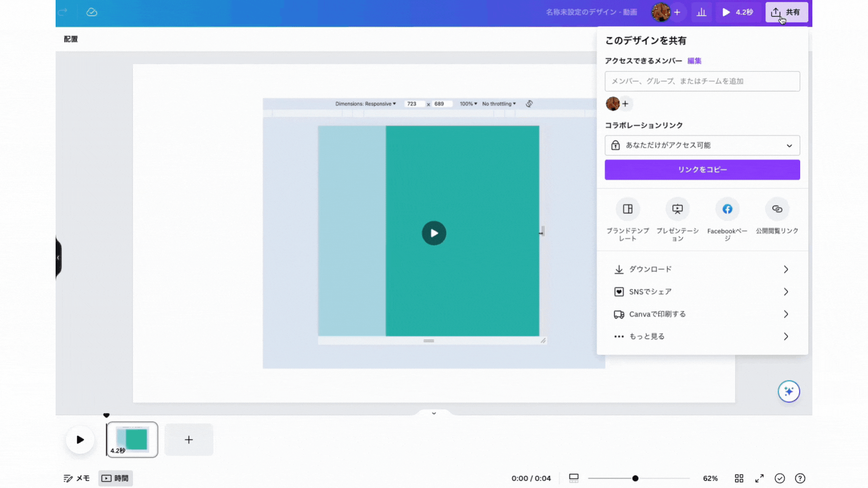Open the collaboration link access dropdown

click(702, 145)
